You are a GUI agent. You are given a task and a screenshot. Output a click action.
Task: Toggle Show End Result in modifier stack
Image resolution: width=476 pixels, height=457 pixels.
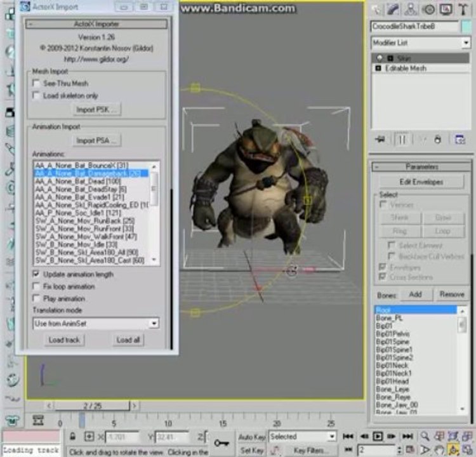pos(402,140)
